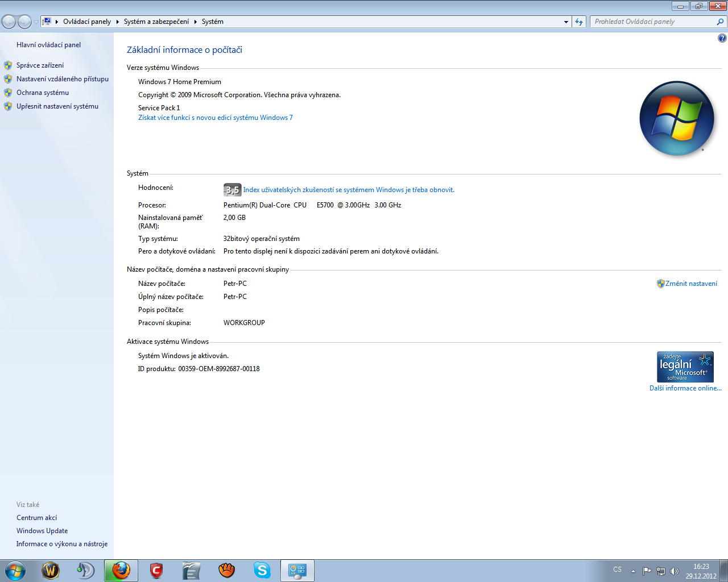This screenshot has width=728, height=582.
Task: Expand arrow after Systém a zabezpečení
Action: coord(196,22)
